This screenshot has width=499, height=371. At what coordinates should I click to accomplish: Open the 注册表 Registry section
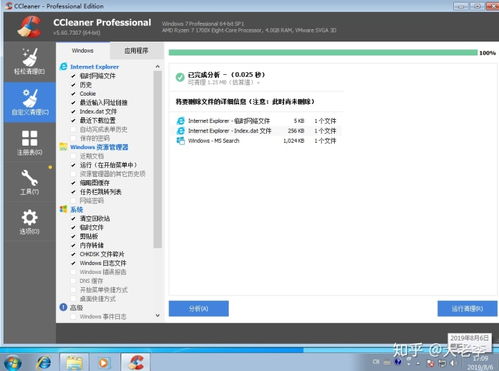(30, 143)
